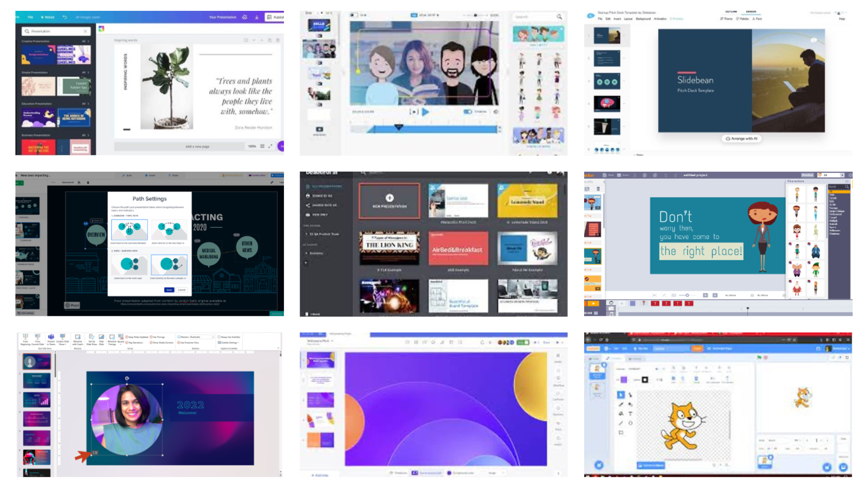This screenshot has width=868, height=488.
Task: Click the zoom slider below the animation maker canvas
Action: click(687, 295)
